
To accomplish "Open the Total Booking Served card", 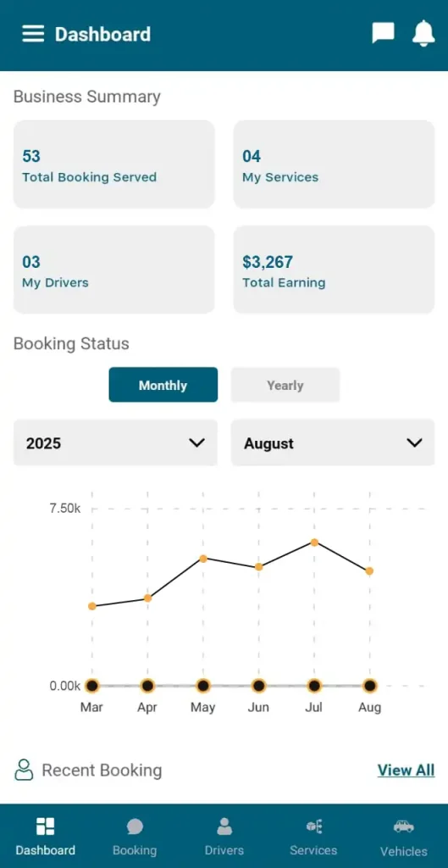I will pos(114,164).
